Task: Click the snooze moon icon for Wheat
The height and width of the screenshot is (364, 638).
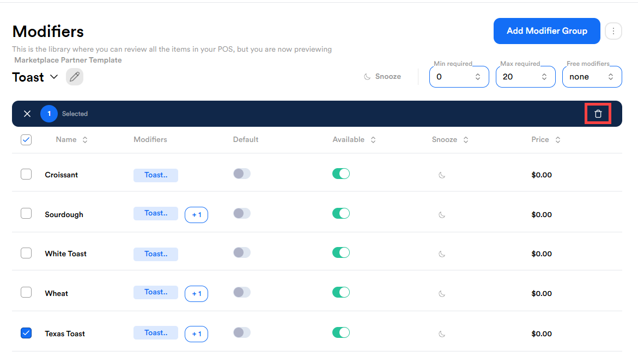Action: pyautogui.click(x=442, y=294)
